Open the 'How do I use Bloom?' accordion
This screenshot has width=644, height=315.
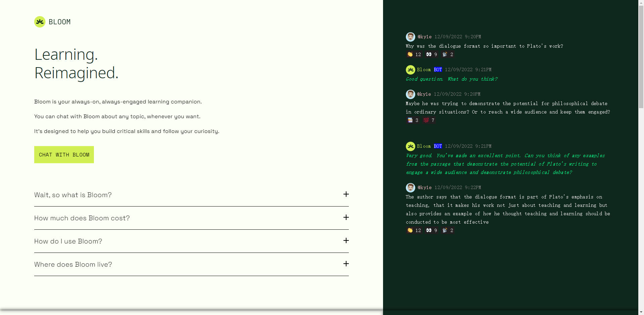(x=192, y=241)
